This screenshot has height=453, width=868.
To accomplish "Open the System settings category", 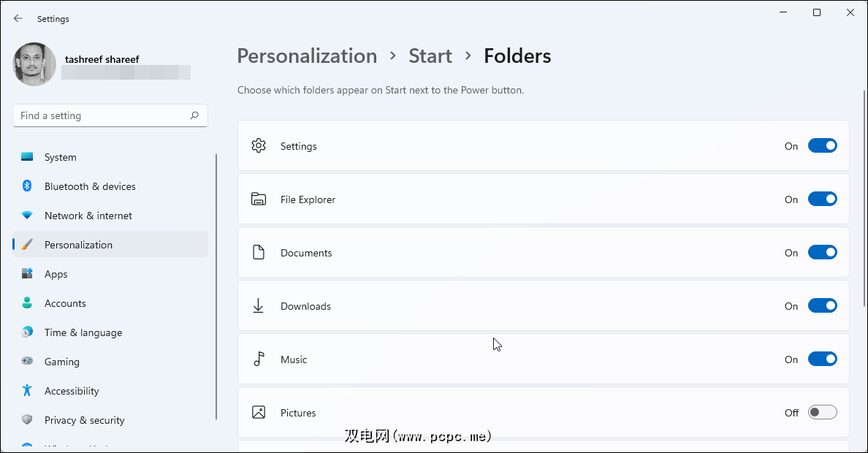I will [x=60, y=157].
